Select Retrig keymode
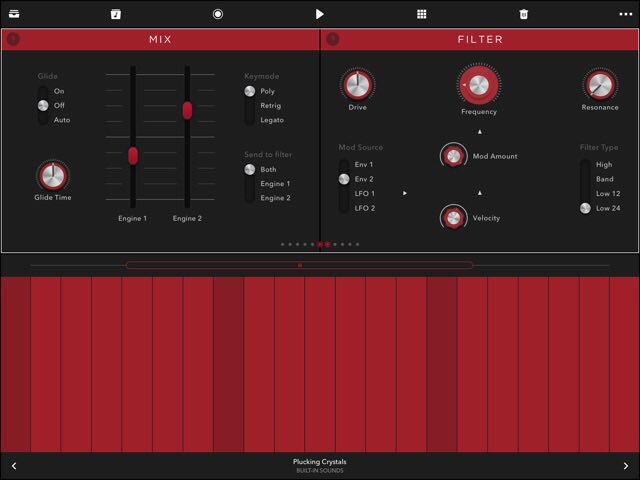The width and height of the screenshot is (640, 480). click(271, 106)
